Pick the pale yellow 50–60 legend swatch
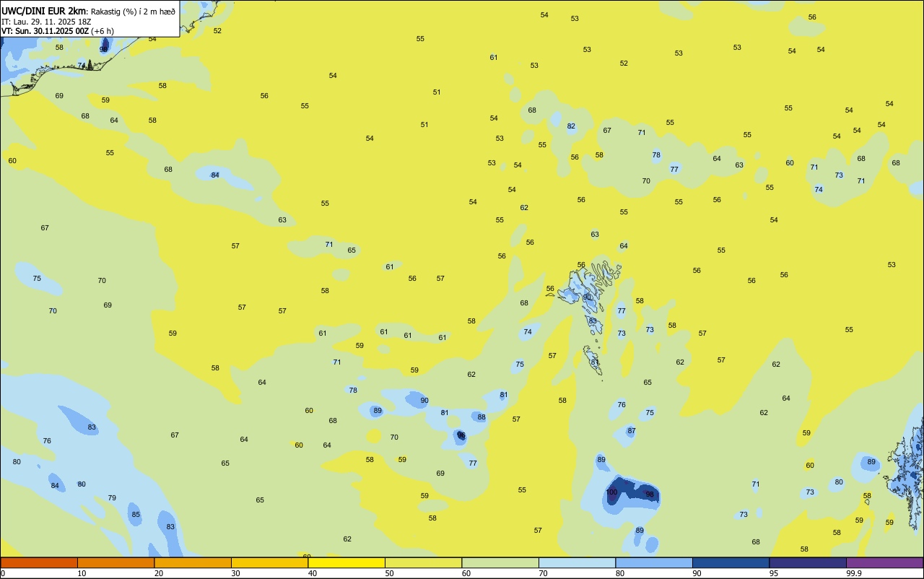Viewport: 924px width, 579px height. click(423, 562)
